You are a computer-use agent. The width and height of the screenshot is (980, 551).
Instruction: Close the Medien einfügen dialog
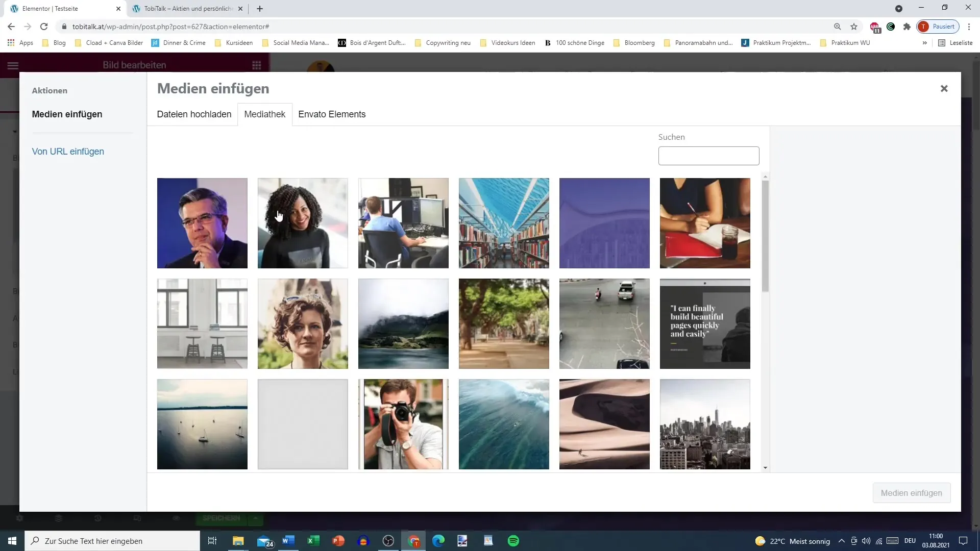point(944,89)
